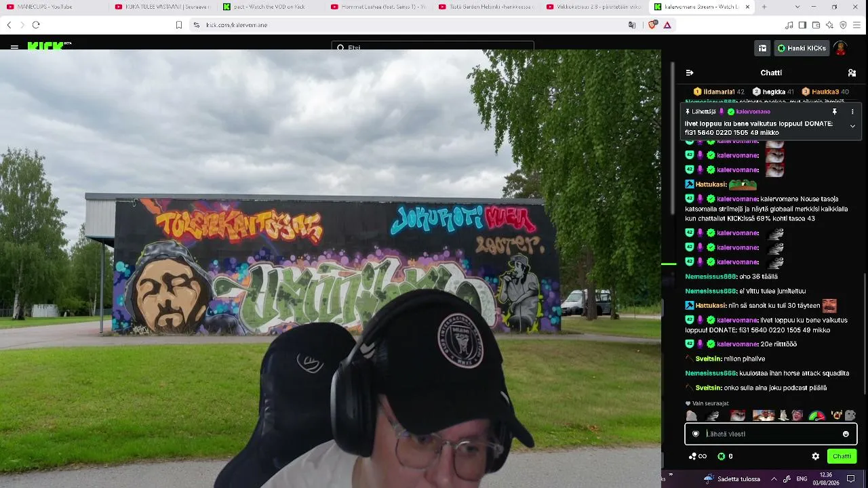Select third gifter Haukka3
Screen dimensions: 868x488
(x=825, y=91)
